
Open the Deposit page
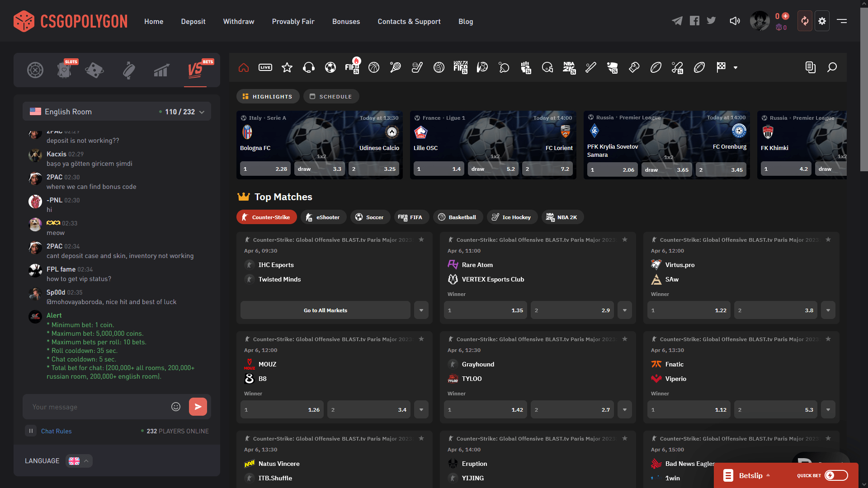click(193, 21)
